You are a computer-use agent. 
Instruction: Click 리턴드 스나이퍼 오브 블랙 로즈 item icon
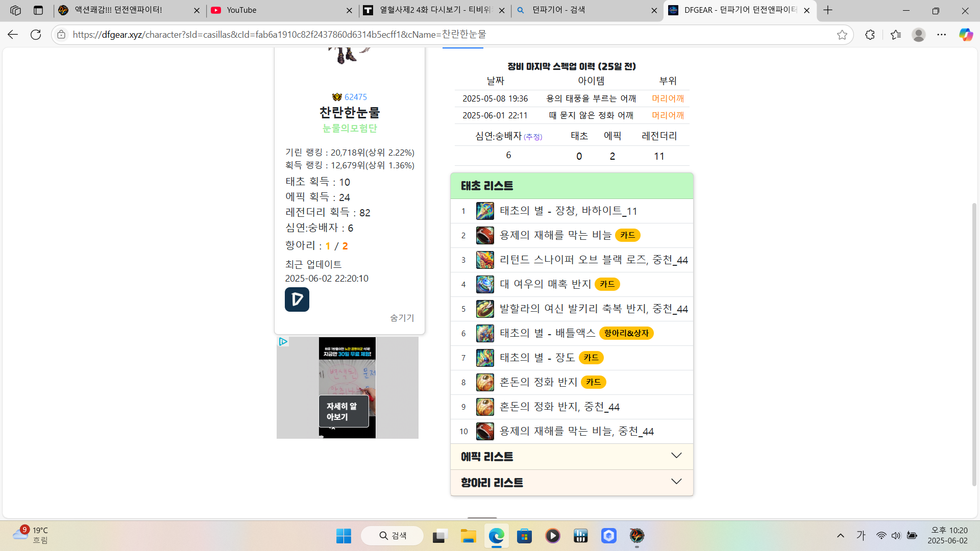(484, 260)
